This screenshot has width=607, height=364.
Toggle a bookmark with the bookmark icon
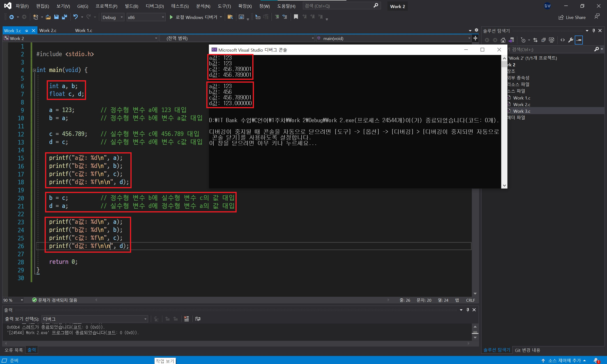296,17
